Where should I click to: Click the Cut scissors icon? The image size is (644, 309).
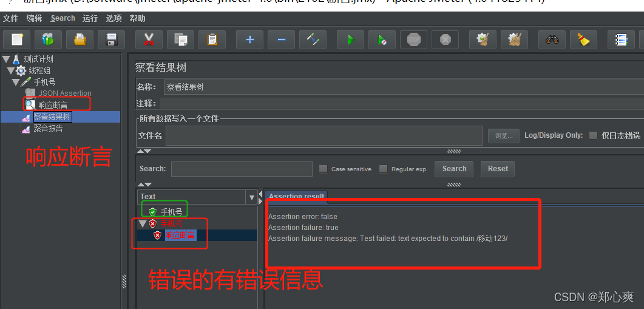pyautogui.click(x=149, y=39)
